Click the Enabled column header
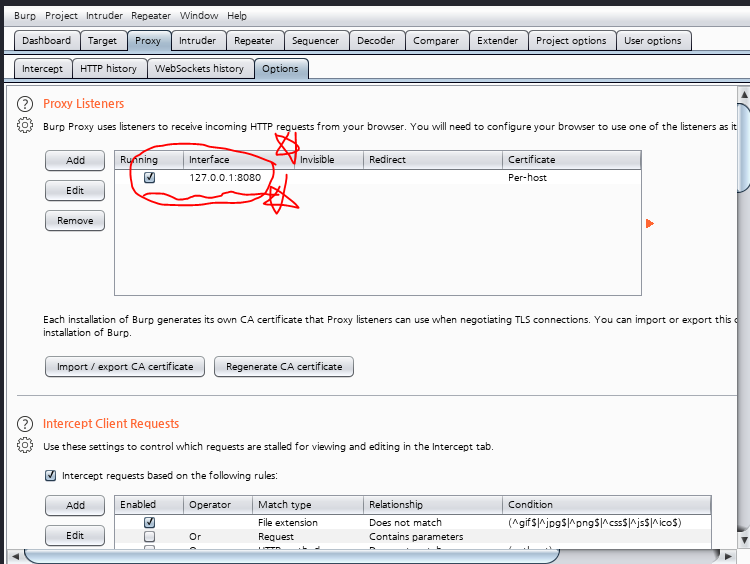Screen dimensions: 750x564 (x=149, y=505)
